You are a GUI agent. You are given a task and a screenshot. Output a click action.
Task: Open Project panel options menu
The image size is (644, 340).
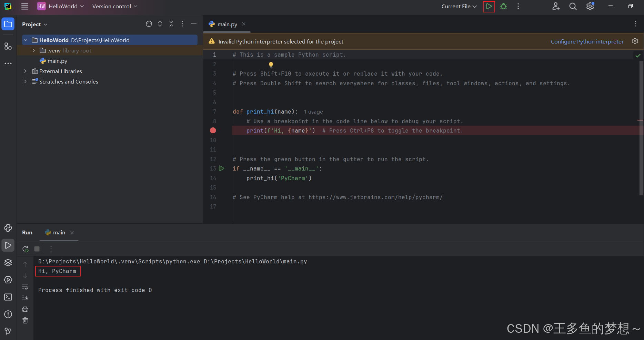[182, 24]
